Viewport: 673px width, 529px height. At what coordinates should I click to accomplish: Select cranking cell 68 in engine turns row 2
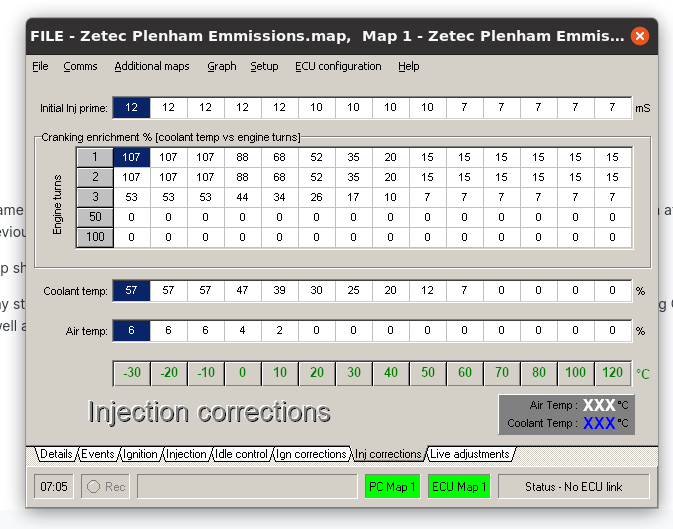click(x=279, y=177)
